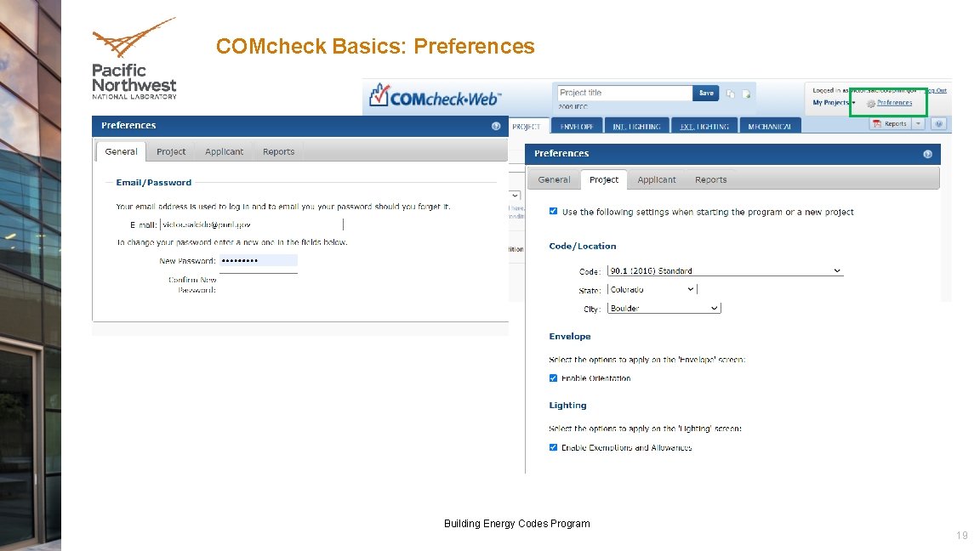Open the help icon on left Preferences window
980x551 pixels.
pos(496,125)
